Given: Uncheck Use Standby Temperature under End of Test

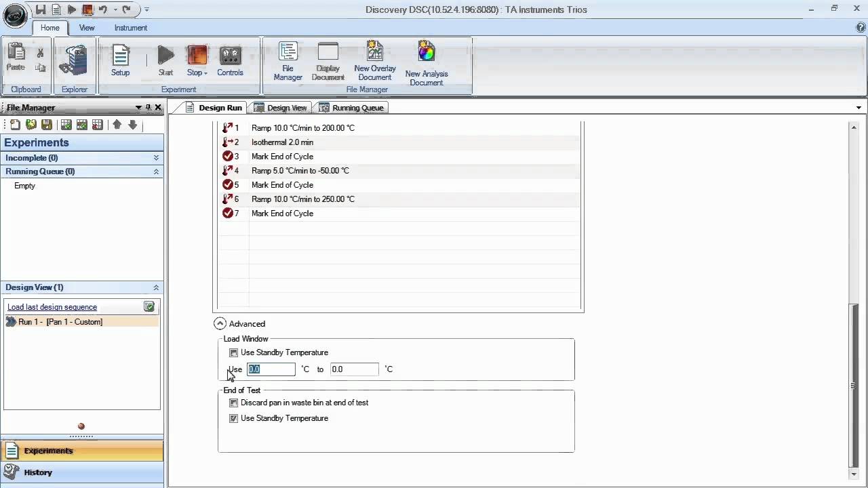Looking at the screenshot, I should (x=234, y=418).
